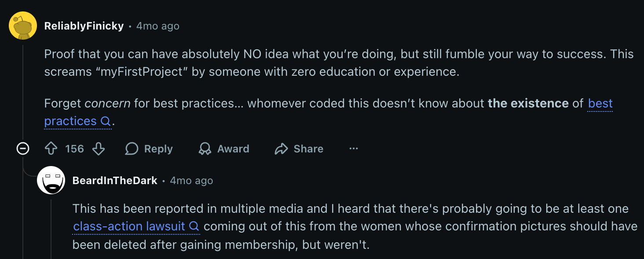Image resolution: width=644 pixels, height=259 pixels.
Task: Open ReliablyFinicky's avatar image
Action: [x=23, y=25]
